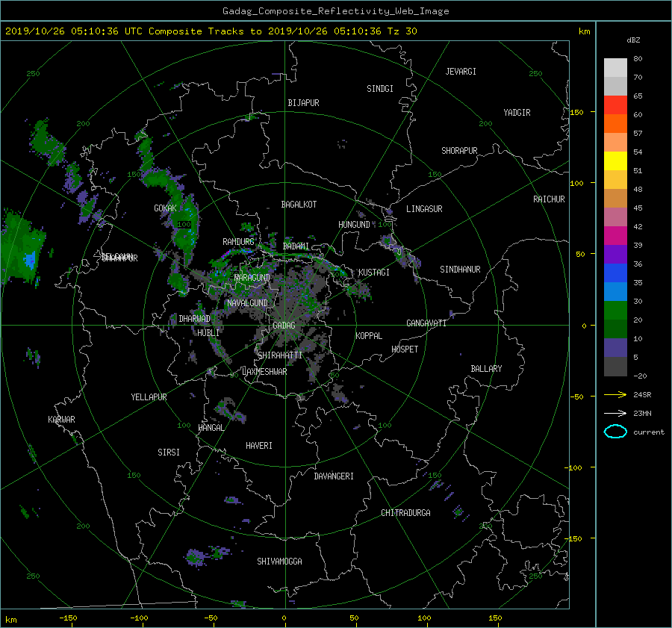Viewport: 672px width, 628px height.
Task: Select the dark gray -20 to 5 dBZ swatch
Action: click(x=615, y=367)
